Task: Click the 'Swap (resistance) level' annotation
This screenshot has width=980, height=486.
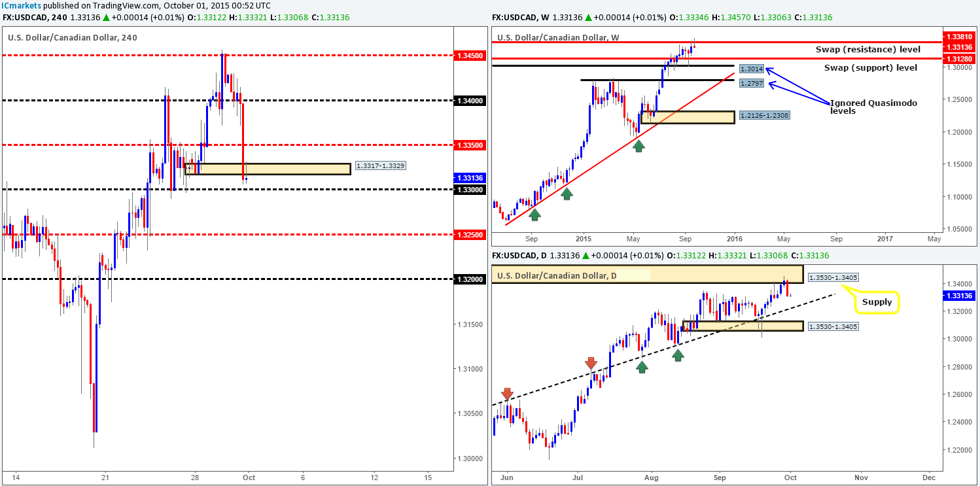Action: pyautogui.click(x=867, y=49)
